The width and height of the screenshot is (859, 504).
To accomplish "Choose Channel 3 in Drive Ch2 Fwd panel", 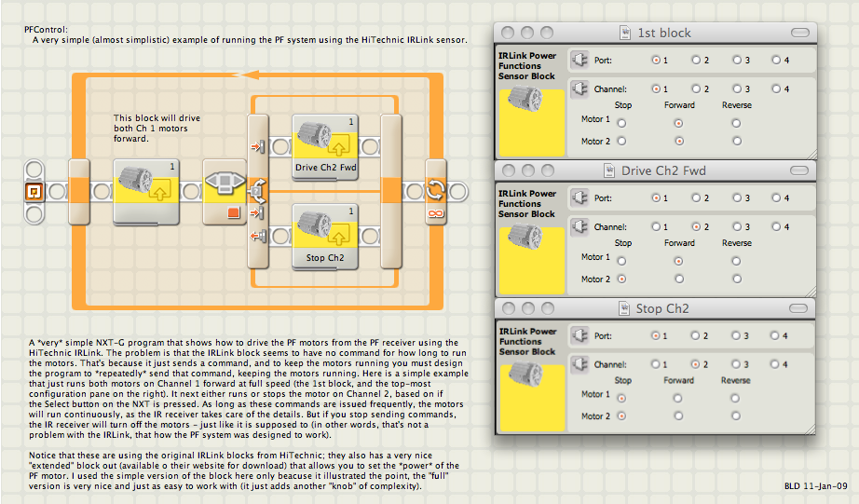I will click(x=737, y=226).
